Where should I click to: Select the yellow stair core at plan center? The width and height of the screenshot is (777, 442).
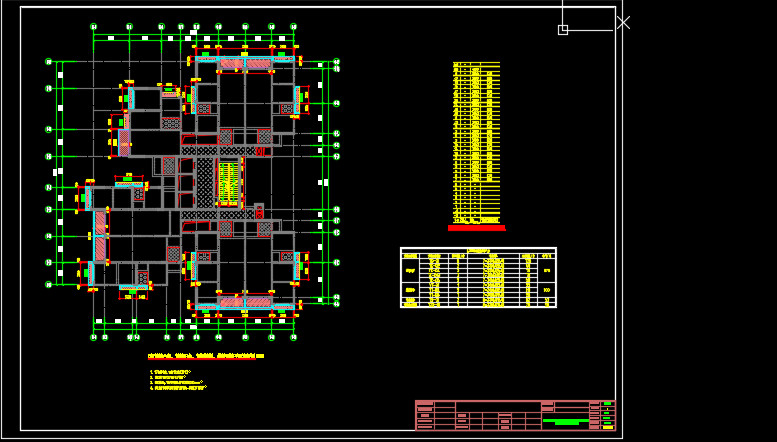[x=229, y=182]
